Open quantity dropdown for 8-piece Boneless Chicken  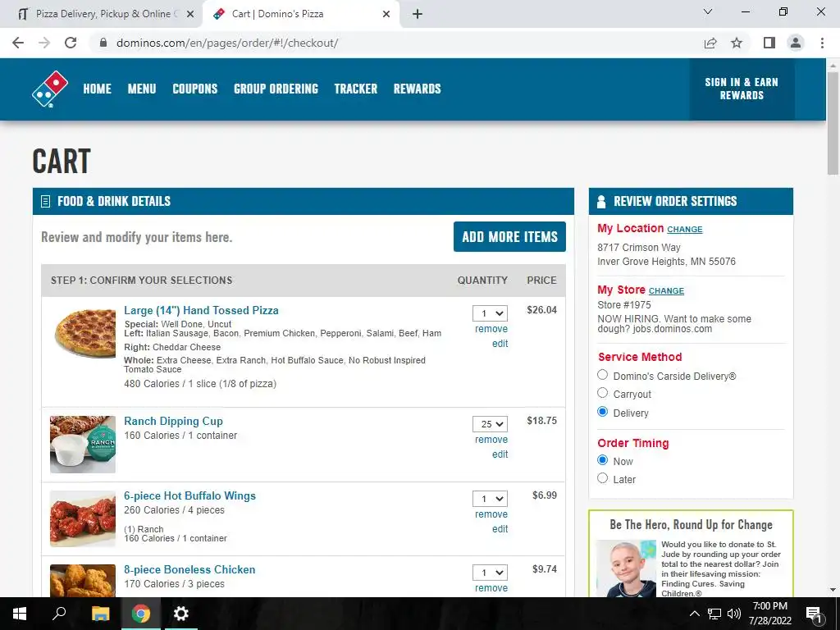[x=491, y=573]
